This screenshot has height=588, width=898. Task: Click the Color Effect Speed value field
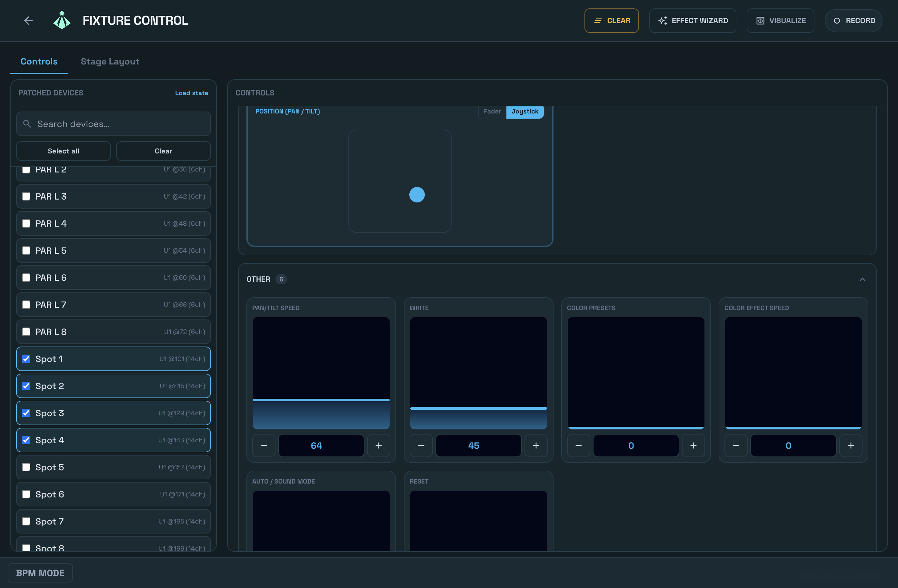click(x=793, y=446)
